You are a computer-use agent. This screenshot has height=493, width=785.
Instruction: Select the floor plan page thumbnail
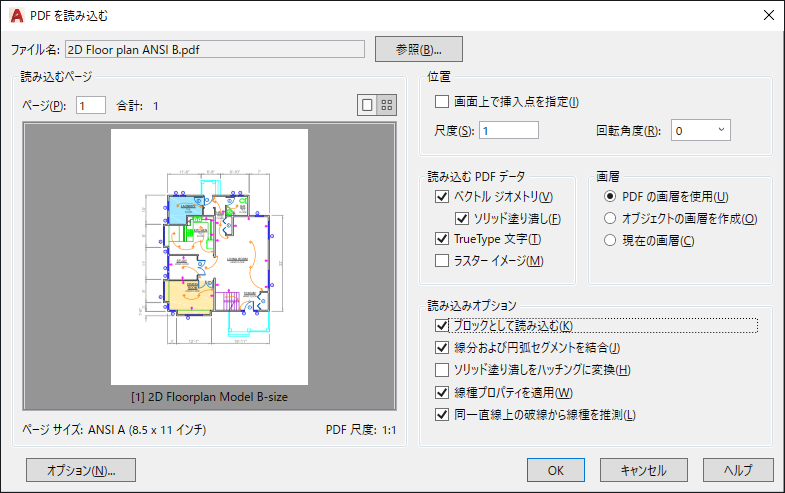click(209, 257)
